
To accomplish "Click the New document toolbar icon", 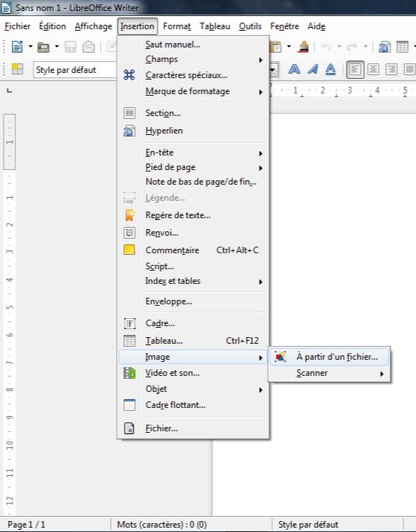I will 17,47.
